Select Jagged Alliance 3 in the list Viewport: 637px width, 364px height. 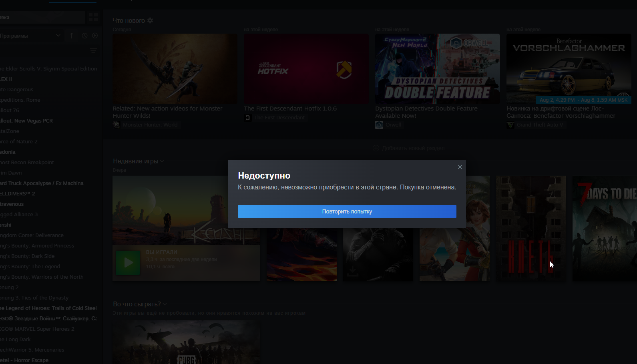click(x=19, y=215)
